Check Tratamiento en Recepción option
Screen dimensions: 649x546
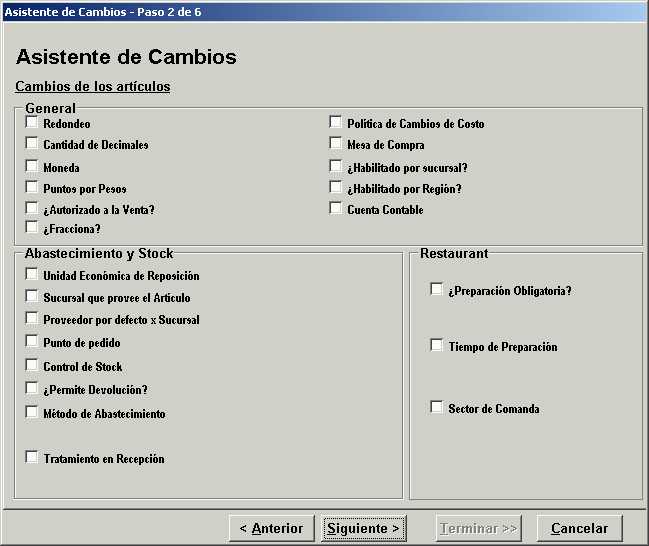pos(32,458)
